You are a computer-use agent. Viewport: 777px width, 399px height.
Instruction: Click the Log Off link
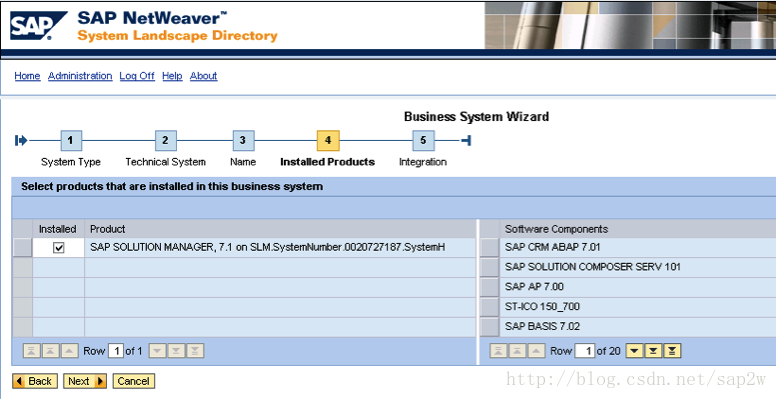[x=137, y=76]
